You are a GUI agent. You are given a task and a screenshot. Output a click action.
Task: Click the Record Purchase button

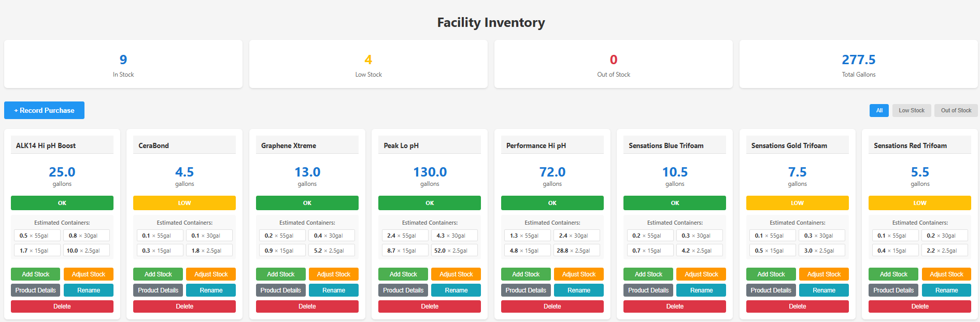coord(44,110)
